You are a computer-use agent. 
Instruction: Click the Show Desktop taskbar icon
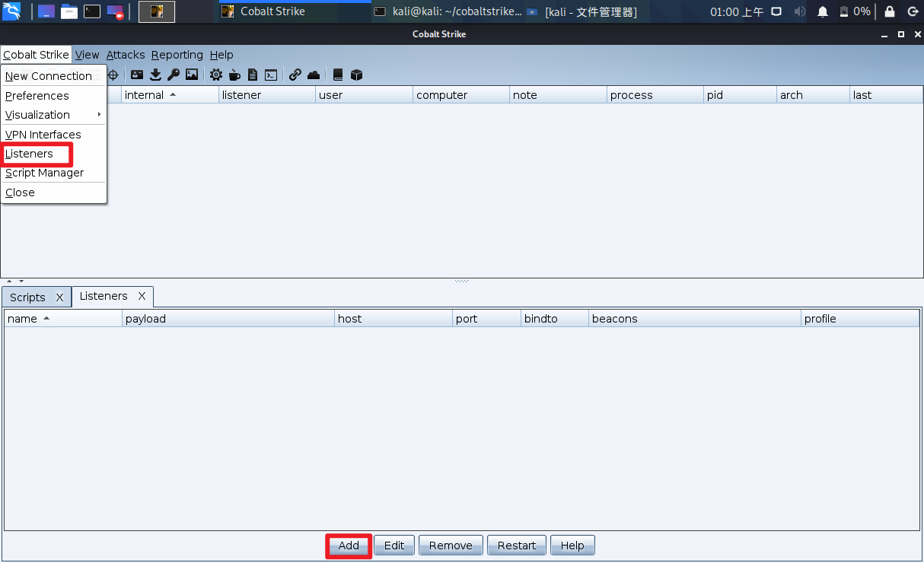click(x=46, y=11)
